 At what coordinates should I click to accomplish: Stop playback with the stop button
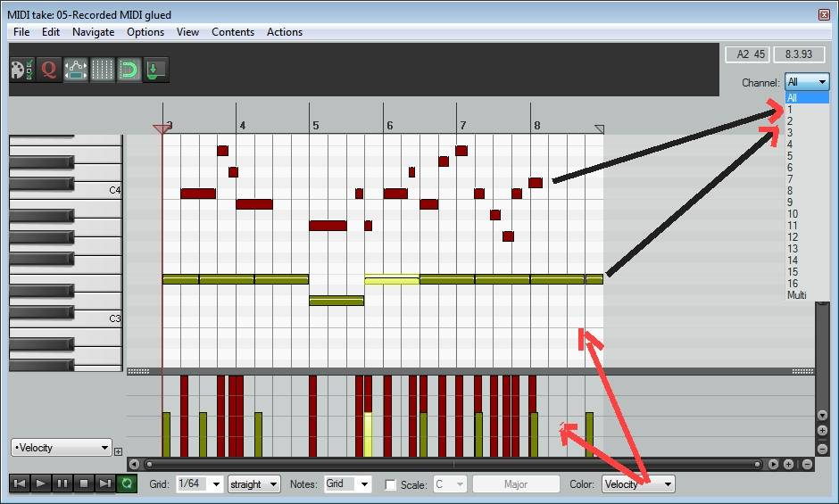point(84,483)
